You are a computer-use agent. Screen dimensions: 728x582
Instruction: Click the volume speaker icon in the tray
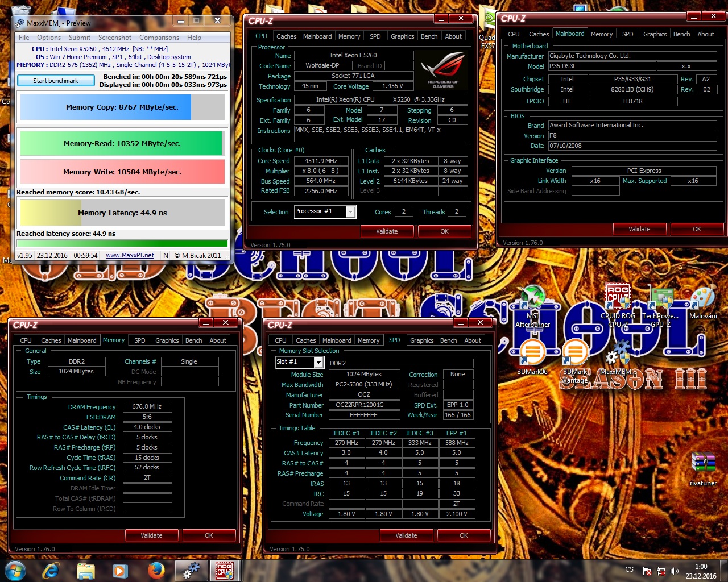point(675,571)
